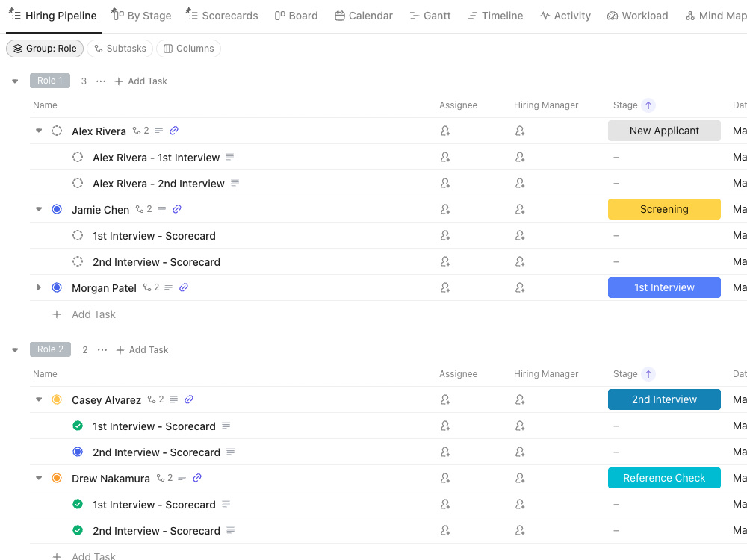The image size is (747, 560).
Task: Change Alex Rivera task status circle
Action: click(x=57, y=131)
